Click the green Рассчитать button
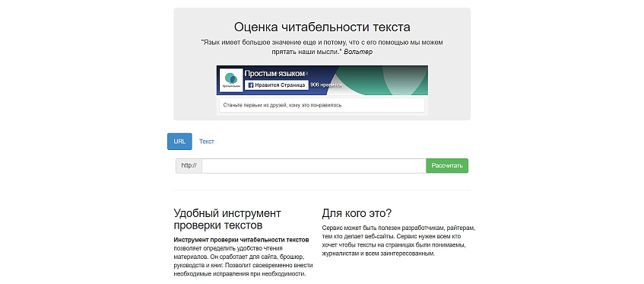The width and height of the screenshot is (644, 284). [447, 166]
